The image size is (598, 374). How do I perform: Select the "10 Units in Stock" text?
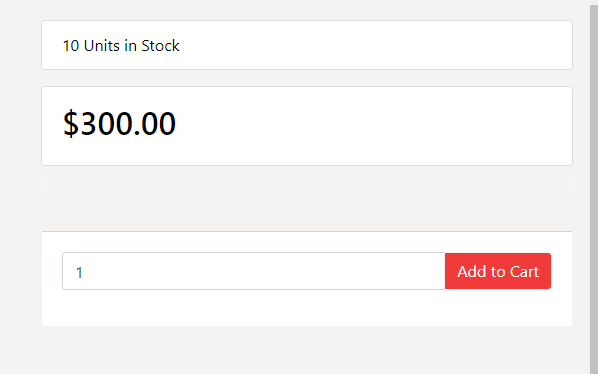pos(121,46)
